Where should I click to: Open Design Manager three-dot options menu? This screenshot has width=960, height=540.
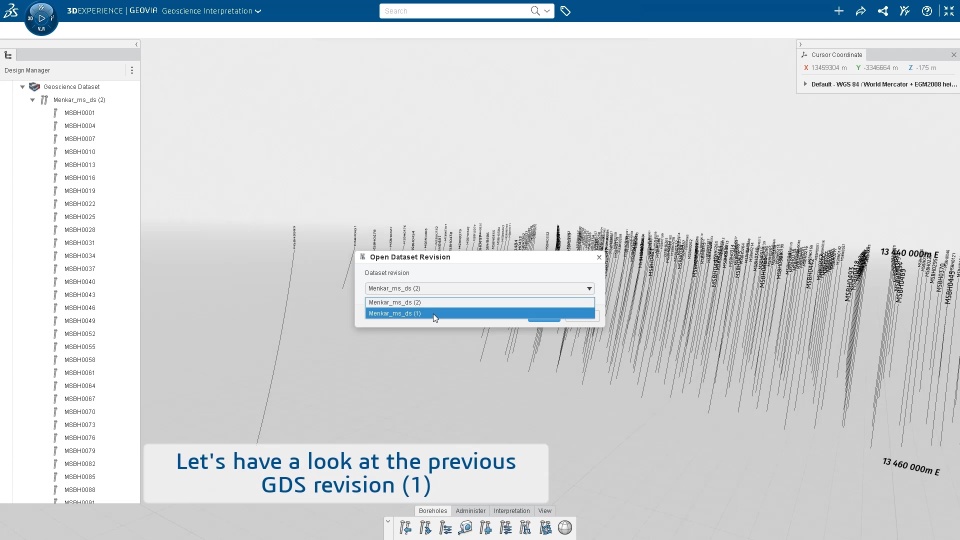coord(132,70)
